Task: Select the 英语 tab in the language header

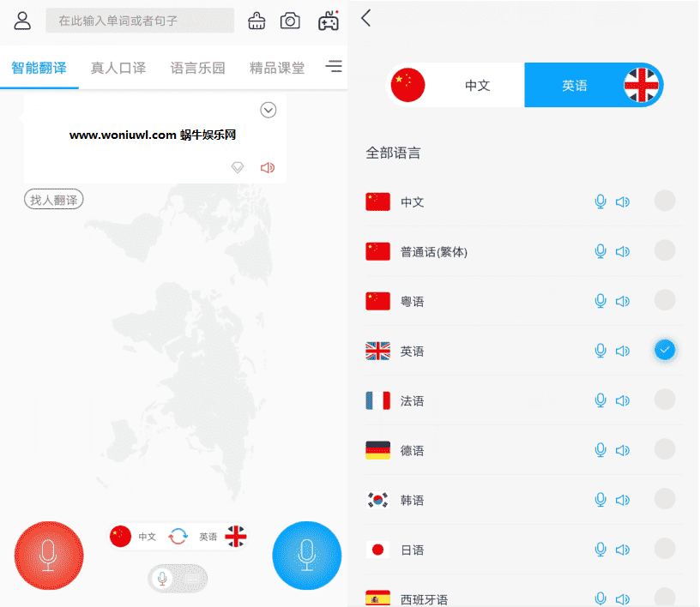Action: [576, 85]
